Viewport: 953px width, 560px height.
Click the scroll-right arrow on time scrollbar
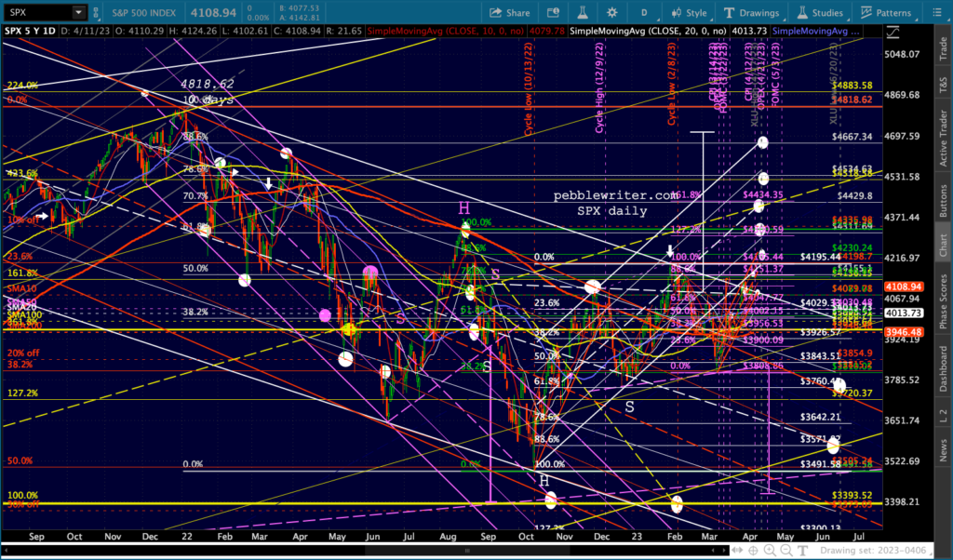coord(722,551)
